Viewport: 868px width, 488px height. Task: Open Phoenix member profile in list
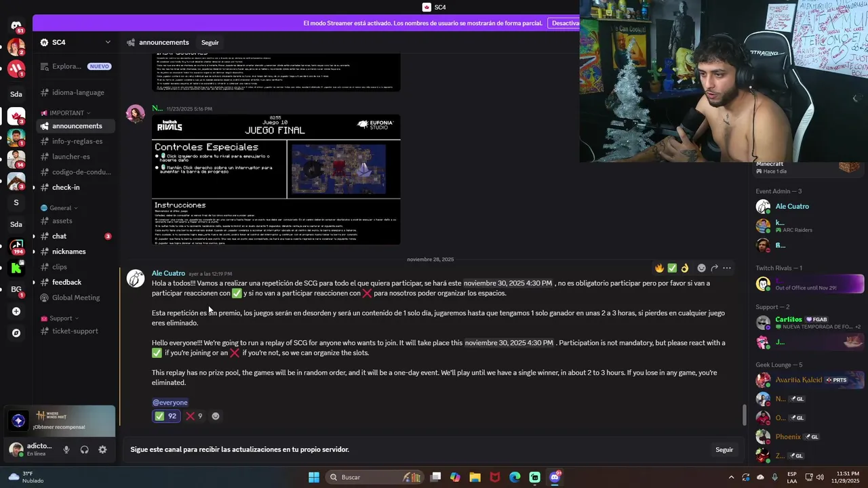click(x=808, y=436)
